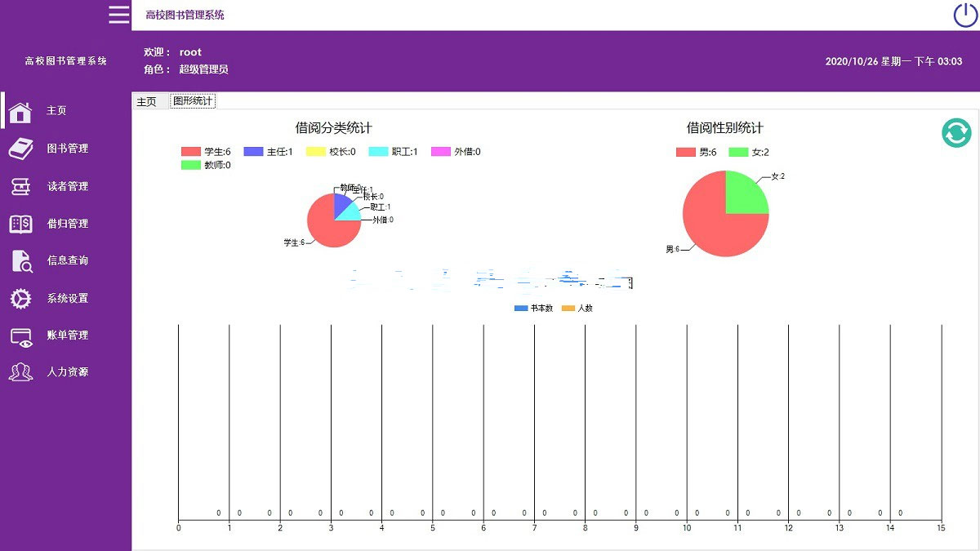
Task: Switch to the 图形统计 tab
Action: (x=192, y=101)
